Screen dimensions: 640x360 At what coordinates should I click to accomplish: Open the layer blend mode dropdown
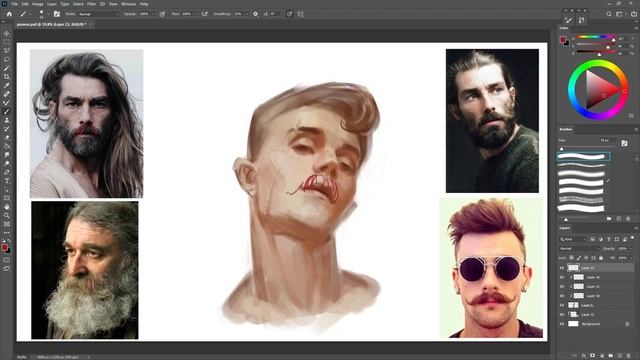(x=579, y=248)
